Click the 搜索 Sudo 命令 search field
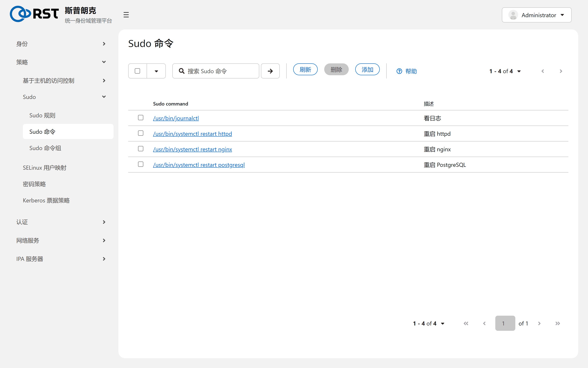 216,71
